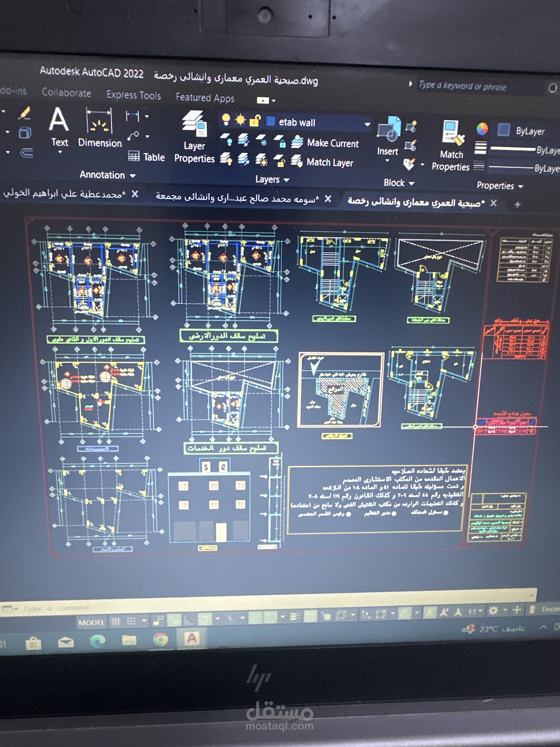Open Google Chrome from taskbar
This screenshot has width=560, height=747.
click(161, 640)
